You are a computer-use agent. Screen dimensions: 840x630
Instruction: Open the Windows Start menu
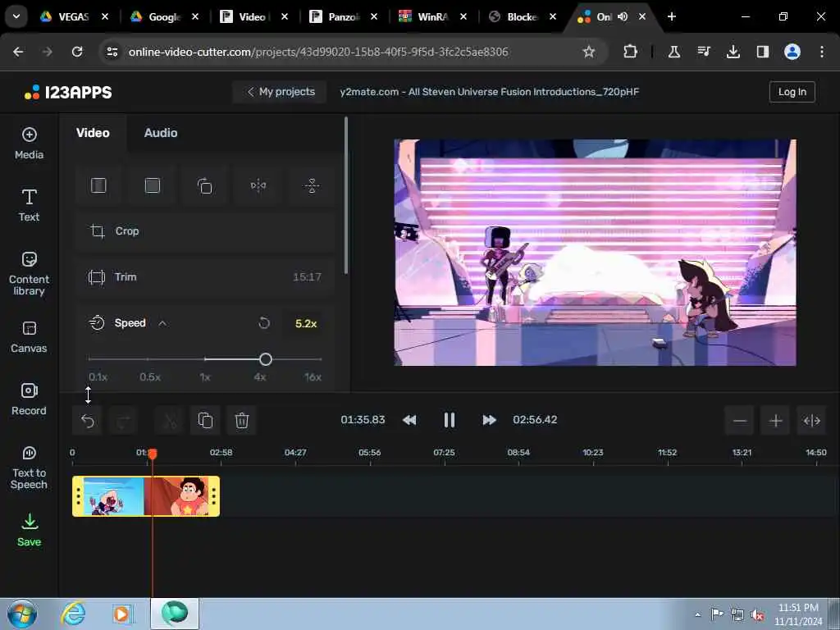[22, 614]
